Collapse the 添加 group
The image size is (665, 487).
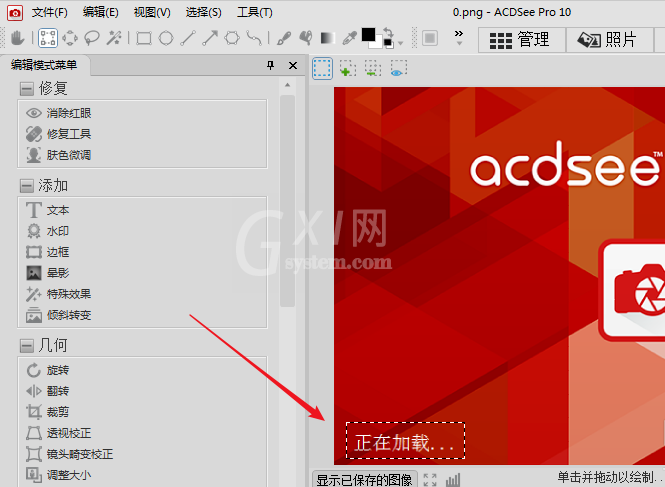click(27, 186)
